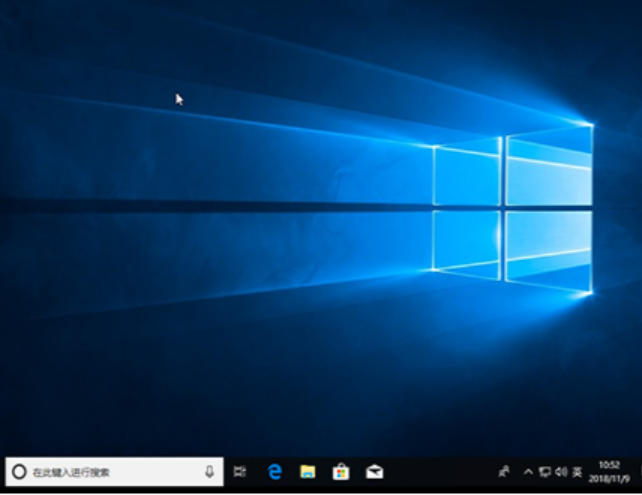Launch the Mail app from taskbar
Screen dimensions: 642x495
point(374,471)
